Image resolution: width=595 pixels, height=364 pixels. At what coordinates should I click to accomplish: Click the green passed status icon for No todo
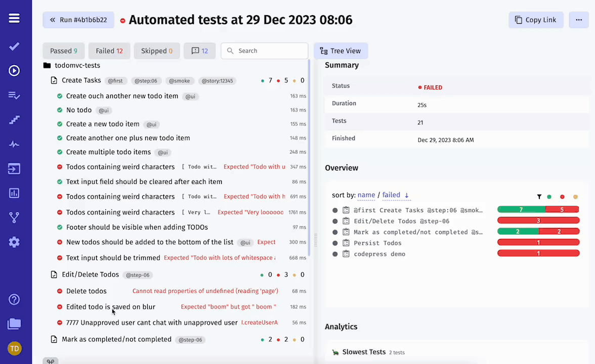click(60, 110)
